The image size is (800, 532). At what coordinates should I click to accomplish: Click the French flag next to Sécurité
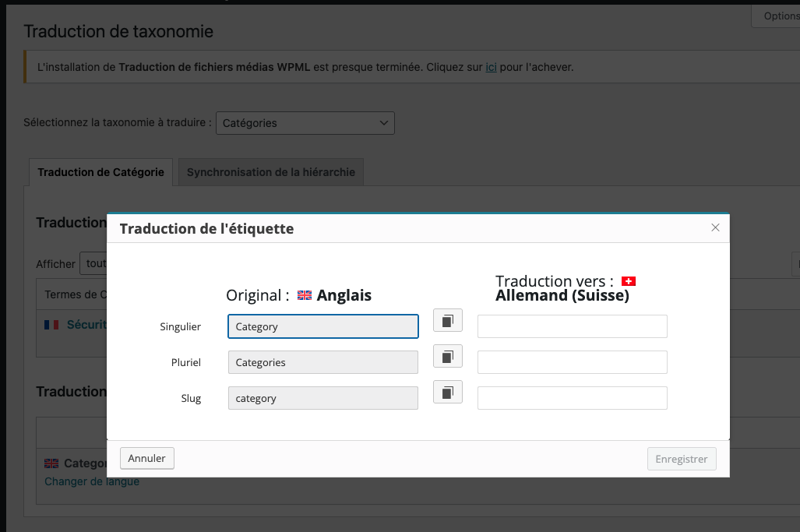51,325
